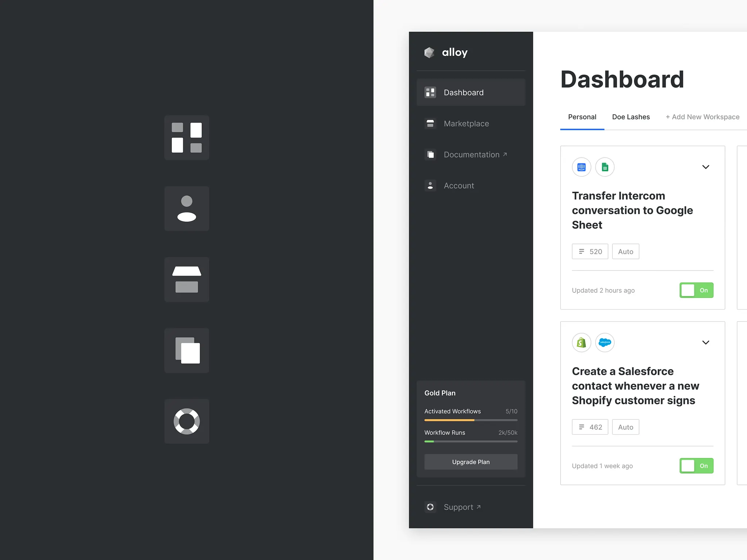Click the alloy logo icon
The image size is (747, 560).
[x=429, y=52]
